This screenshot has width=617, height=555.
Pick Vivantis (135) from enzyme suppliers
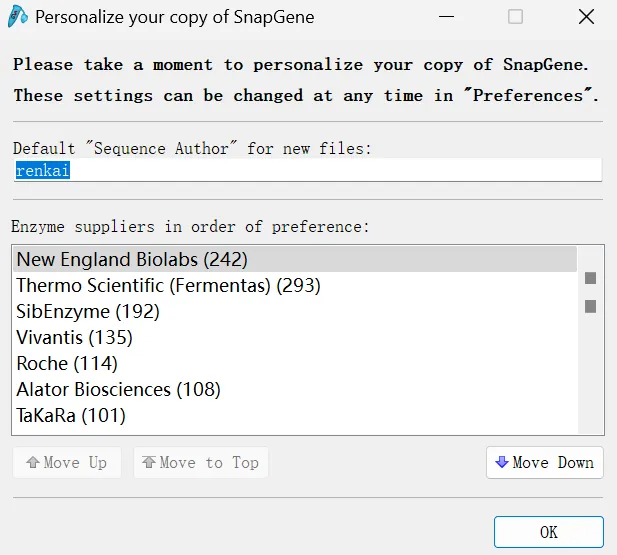coord(74,338)
